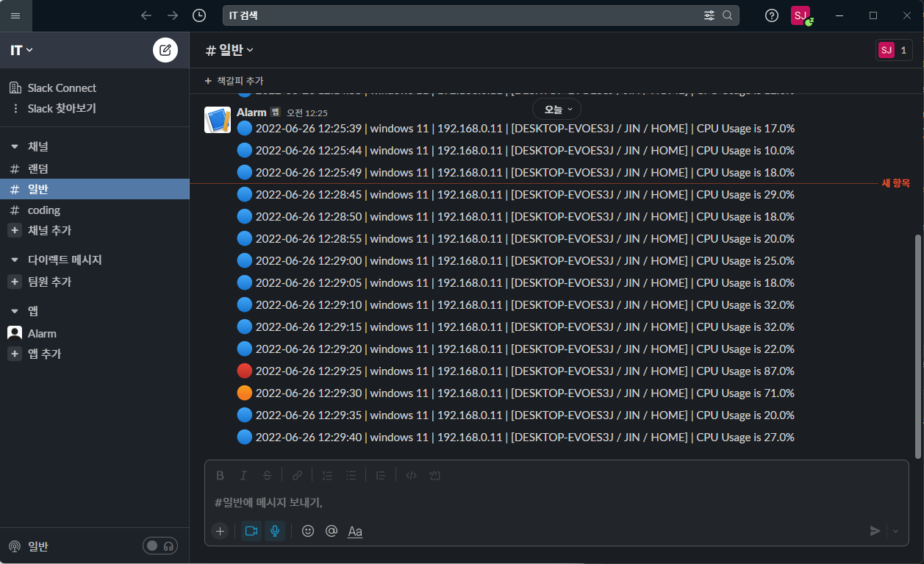The height and width of the screenshot is (564, 924).
Task: Click the Alarm sender name
Action: 251,113
